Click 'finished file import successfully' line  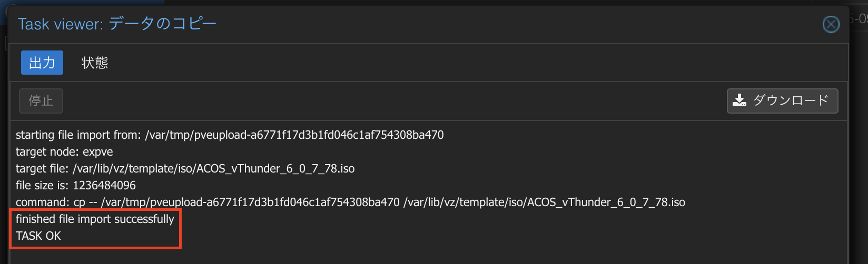tap(95, 219)
